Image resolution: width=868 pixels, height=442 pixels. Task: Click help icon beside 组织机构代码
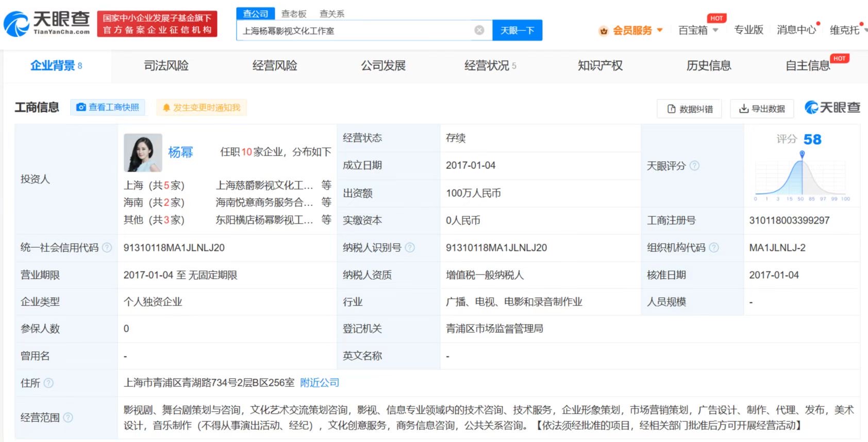pyautogui.click(x=714, y=248)
